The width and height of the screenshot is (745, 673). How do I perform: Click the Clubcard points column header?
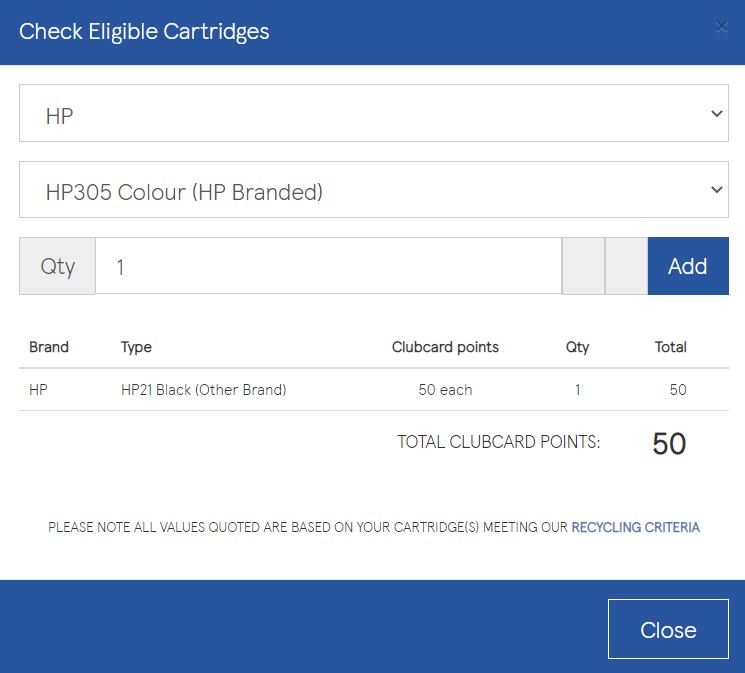pyautogui.click(x=445, y=347)
